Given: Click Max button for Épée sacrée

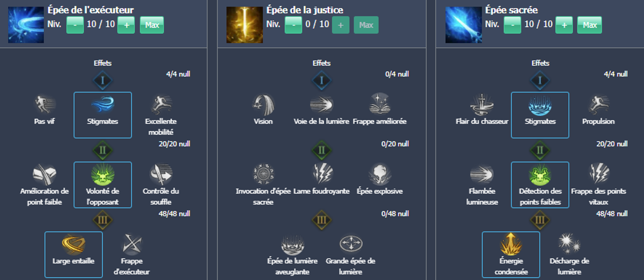Looking at the screenshot, I should (589, 25).
